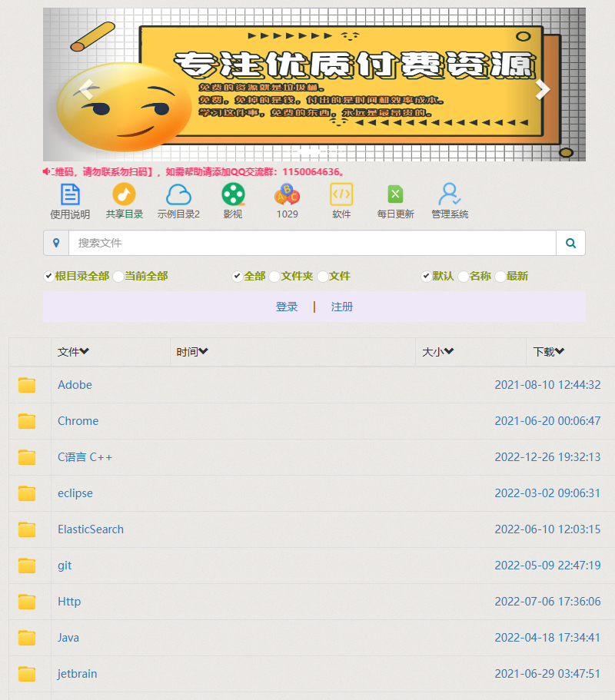Open the Http folder link
The width and height of the screenshot is (615, 700).
[69, 602]
